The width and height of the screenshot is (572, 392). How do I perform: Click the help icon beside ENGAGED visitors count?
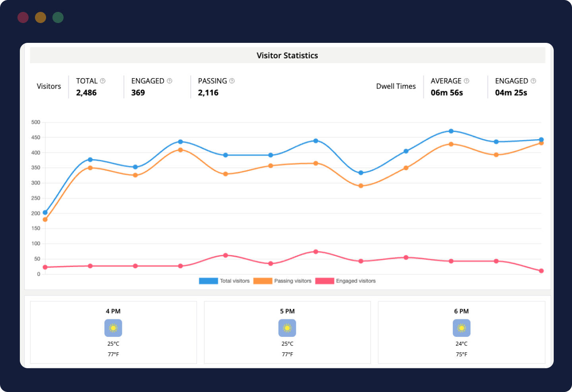170,81
